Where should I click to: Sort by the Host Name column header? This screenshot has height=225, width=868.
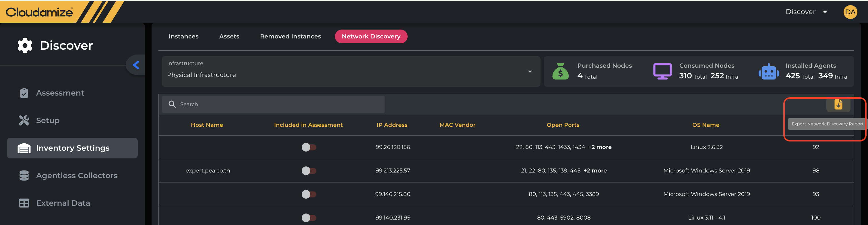point(207,125)
